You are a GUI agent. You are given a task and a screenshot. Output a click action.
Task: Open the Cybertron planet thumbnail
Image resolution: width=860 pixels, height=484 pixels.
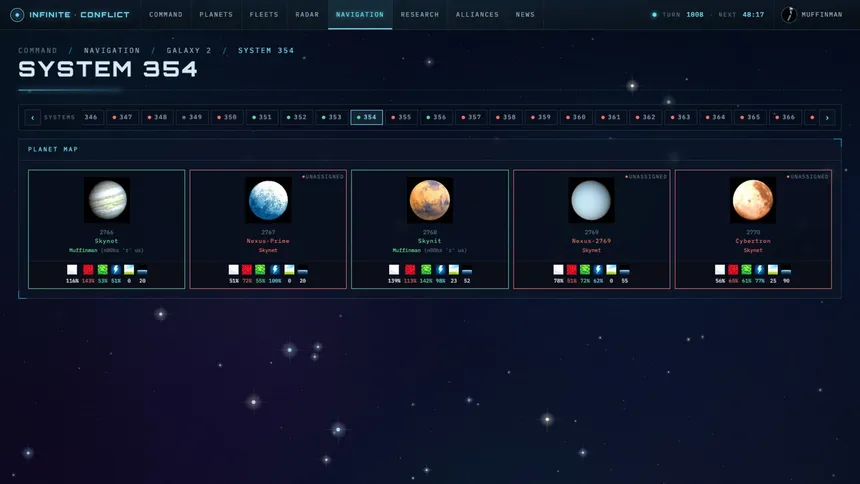click(x=752, y=200)
